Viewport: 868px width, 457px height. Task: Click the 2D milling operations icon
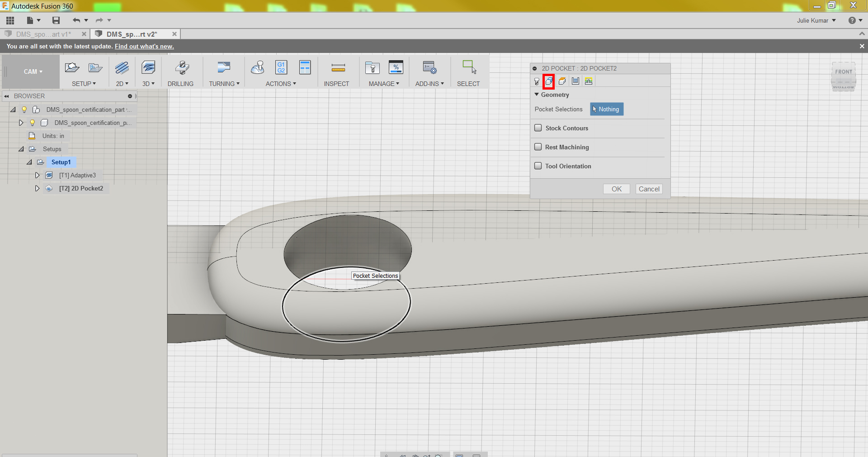(122, 68)
